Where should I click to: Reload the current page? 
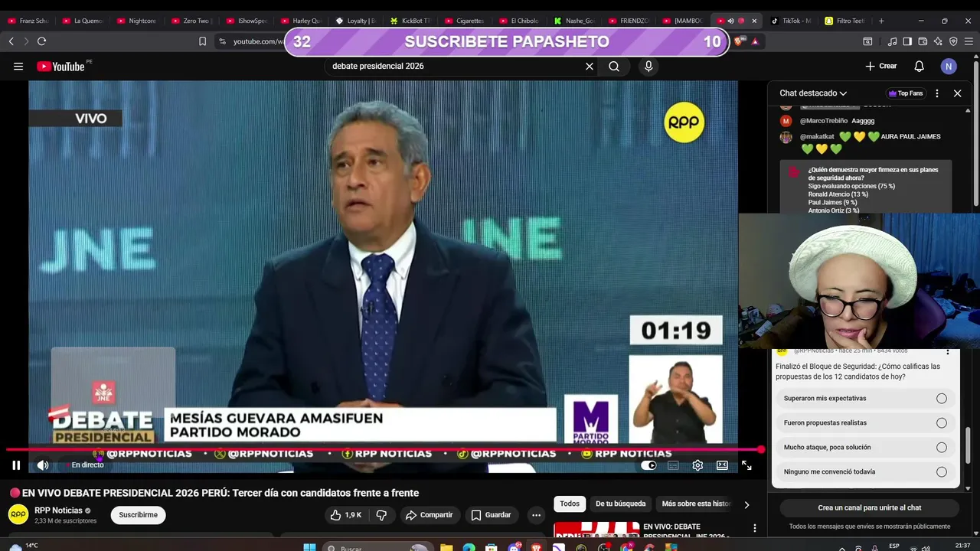coord(41,41)
